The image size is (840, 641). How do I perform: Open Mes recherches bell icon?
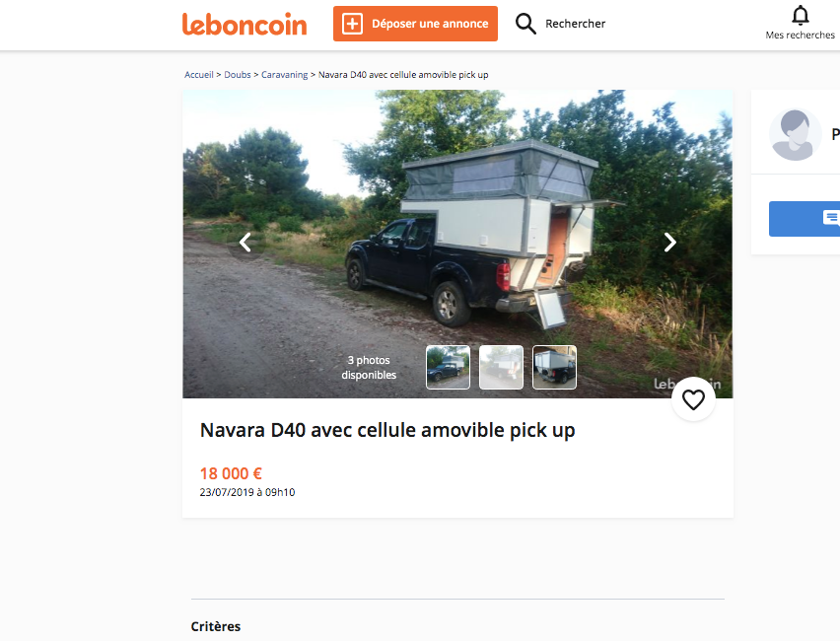pyautogui.click(x=801, y=15)
